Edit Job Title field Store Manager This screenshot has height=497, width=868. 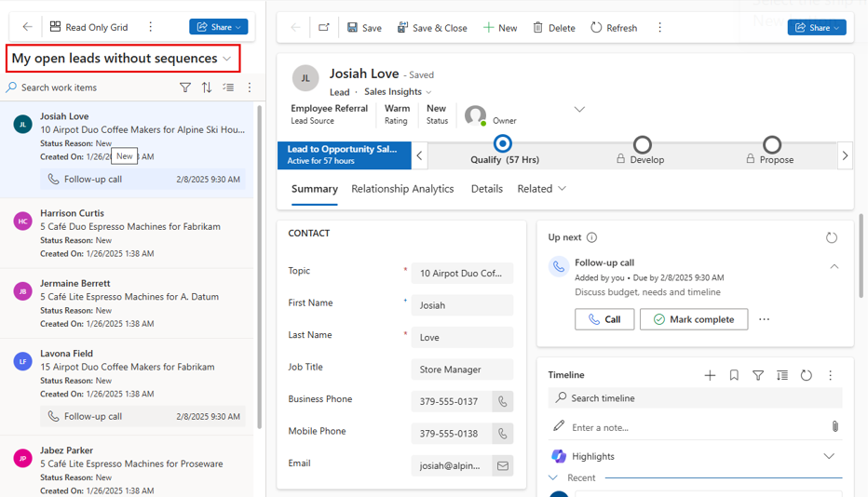pos(462,369)
